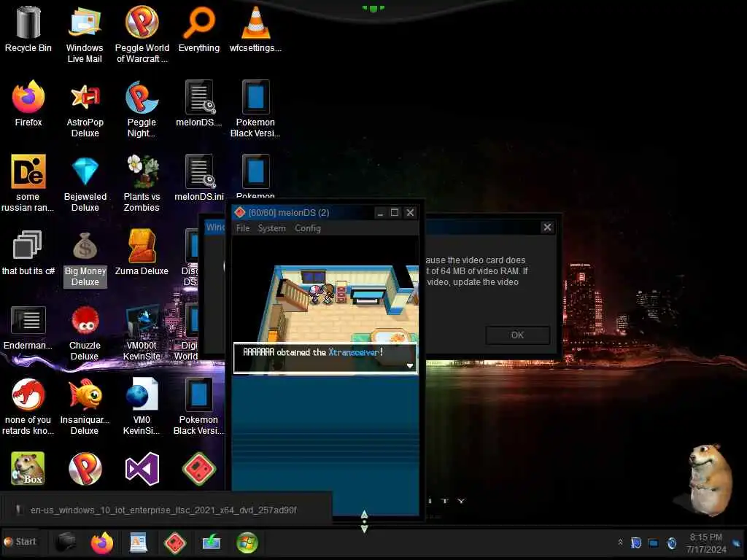This screenshot has width=747, height=560.
Task: Click the blue monitor tray icon
Action: [x=653, y=542]
